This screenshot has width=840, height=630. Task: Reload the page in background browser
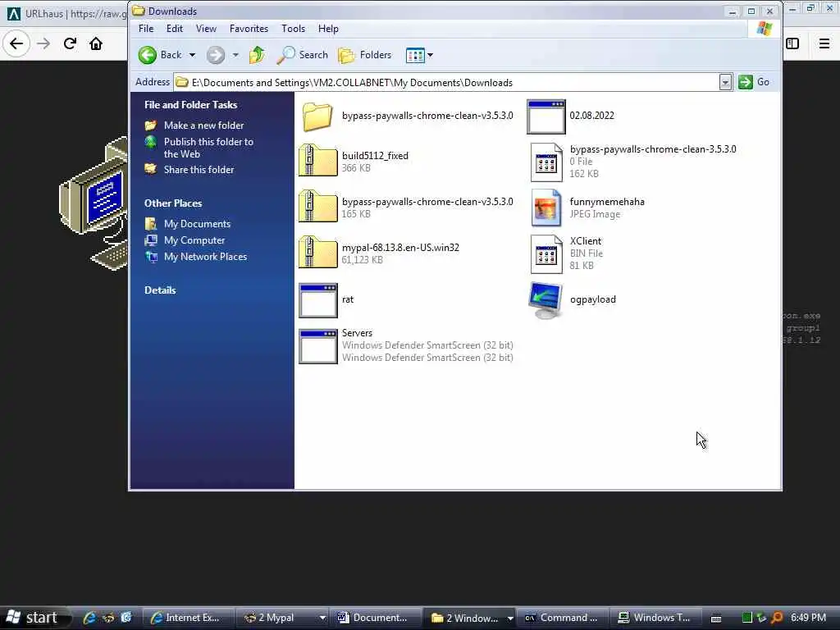[70, 43]
